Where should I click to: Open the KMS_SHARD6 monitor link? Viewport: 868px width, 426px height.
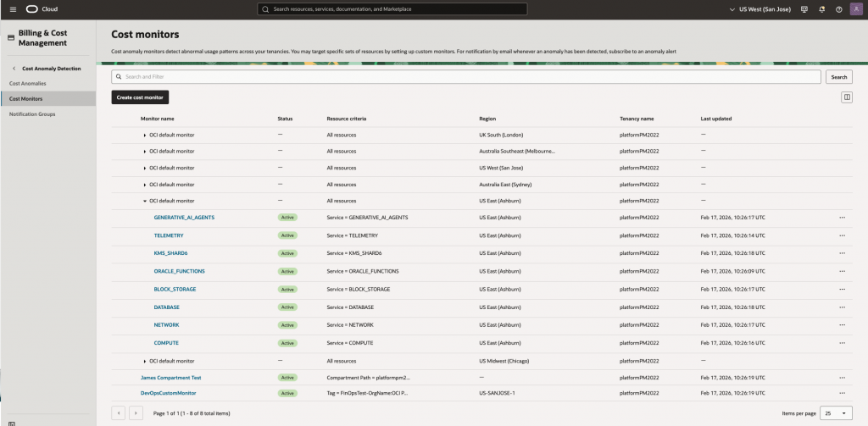click(171, 253)
